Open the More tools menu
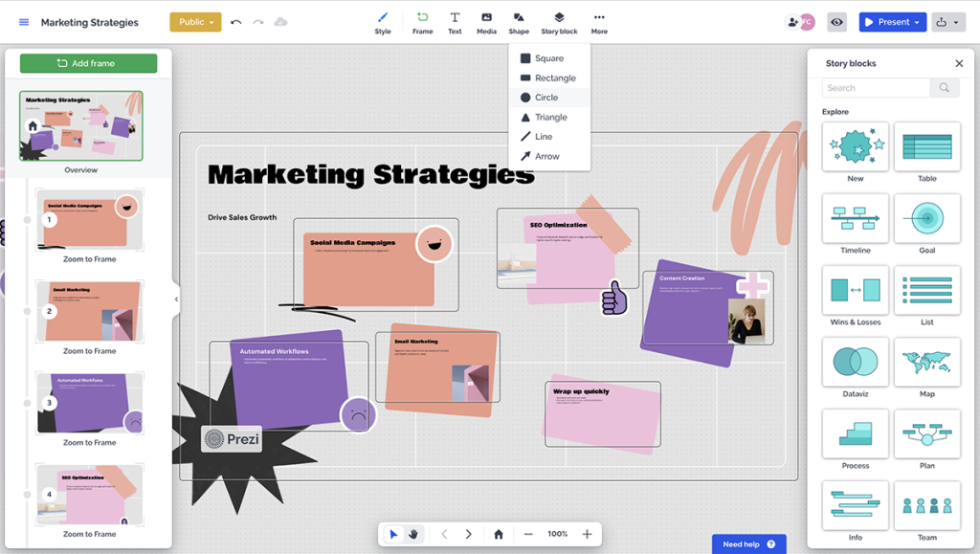Image resolution: width=980 pixels, height=554 pixels. (x=599, y=21)
